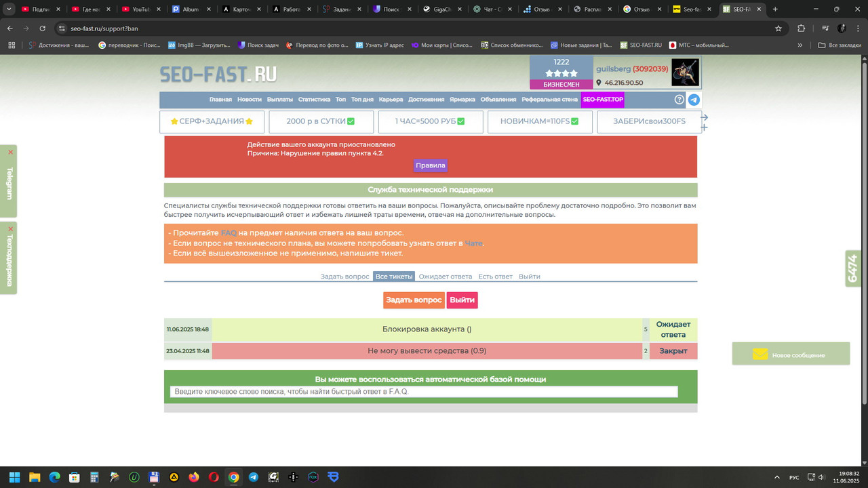
Task: Click the yellow envelope Новое сообщение notification
Action: (791, 354)
